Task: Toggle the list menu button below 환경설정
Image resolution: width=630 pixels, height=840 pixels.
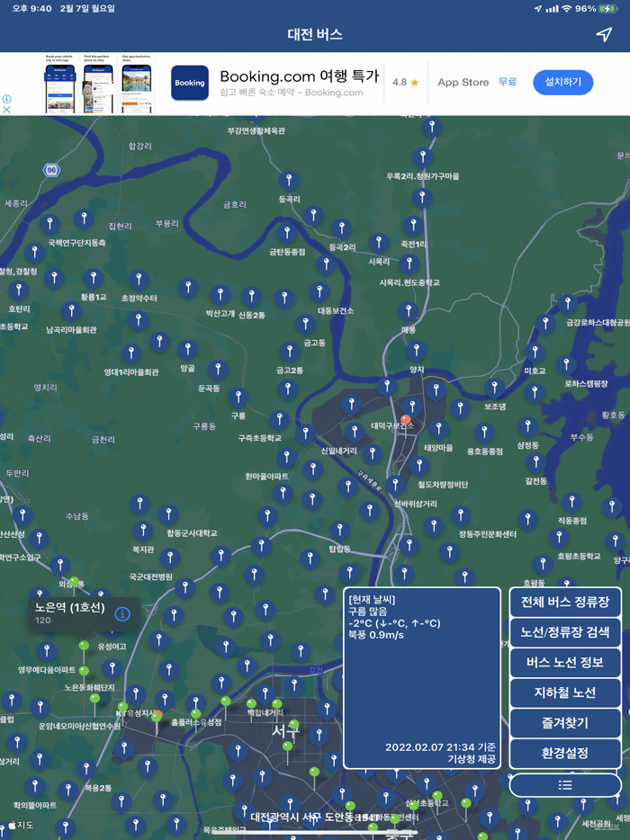Action: tap(565, 785)
